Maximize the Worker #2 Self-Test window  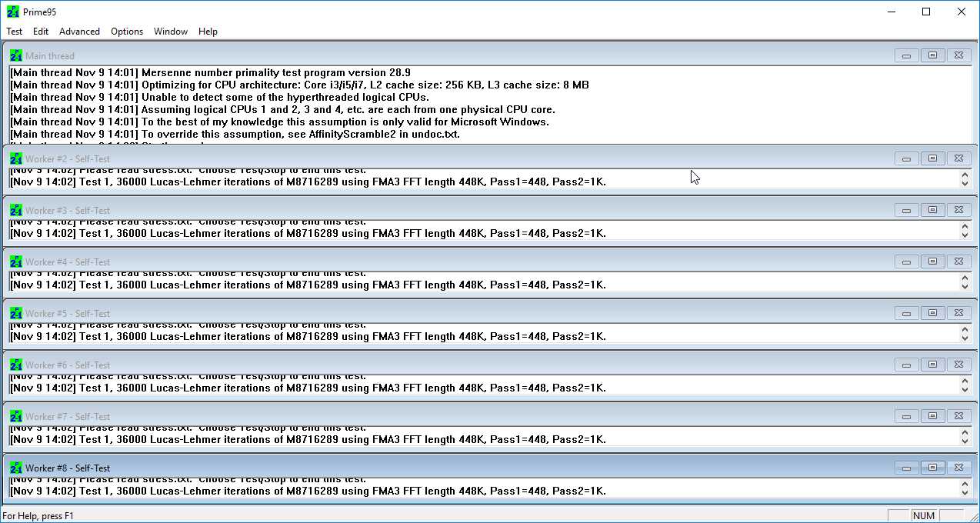tap(932, 158)
